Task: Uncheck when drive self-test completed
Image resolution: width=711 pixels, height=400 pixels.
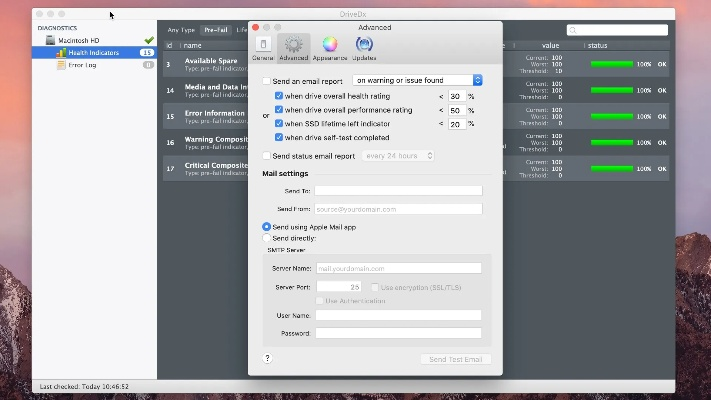Action: click(279, 137)
